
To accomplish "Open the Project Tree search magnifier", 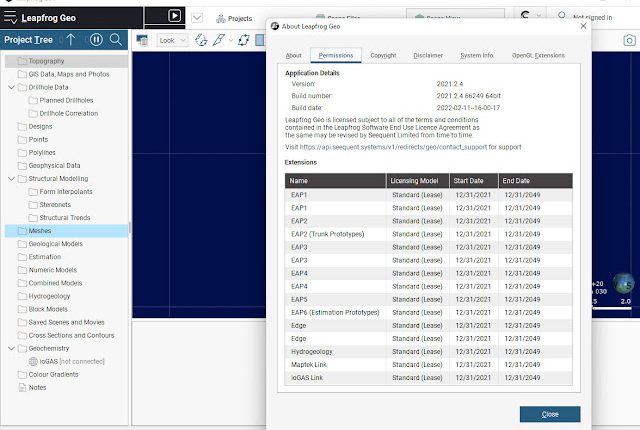I will (x=116, y=40).
